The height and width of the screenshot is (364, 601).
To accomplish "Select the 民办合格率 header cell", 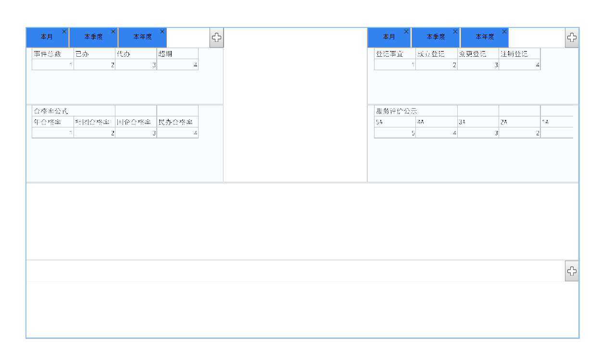I will point(177,122).
